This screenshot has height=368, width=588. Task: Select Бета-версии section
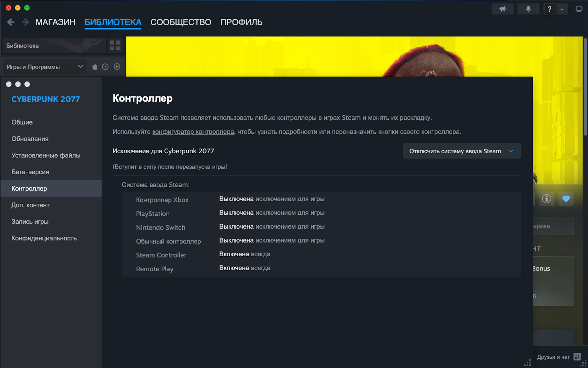[51, 172]
